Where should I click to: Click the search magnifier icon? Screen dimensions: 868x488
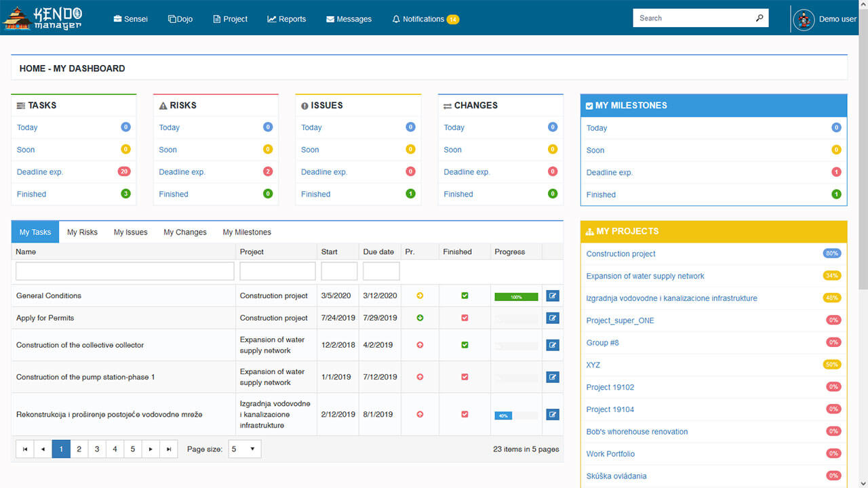click(x=759, y=18)
